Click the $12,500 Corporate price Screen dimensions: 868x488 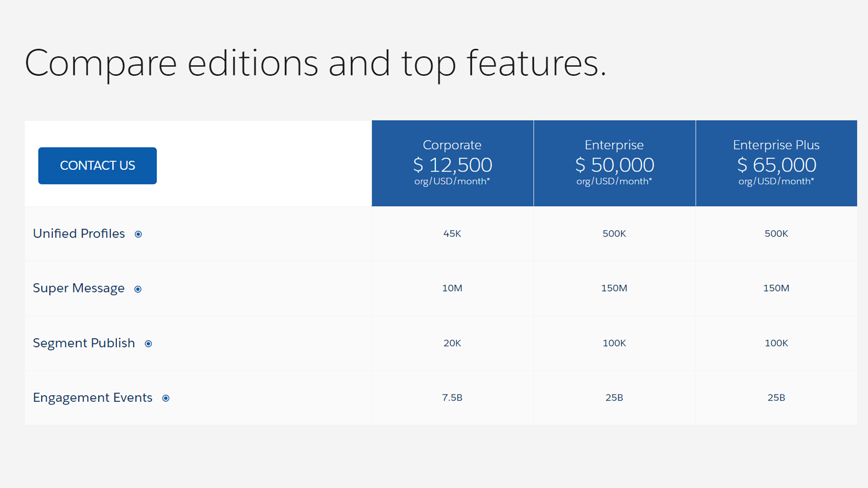pos(452,164)
